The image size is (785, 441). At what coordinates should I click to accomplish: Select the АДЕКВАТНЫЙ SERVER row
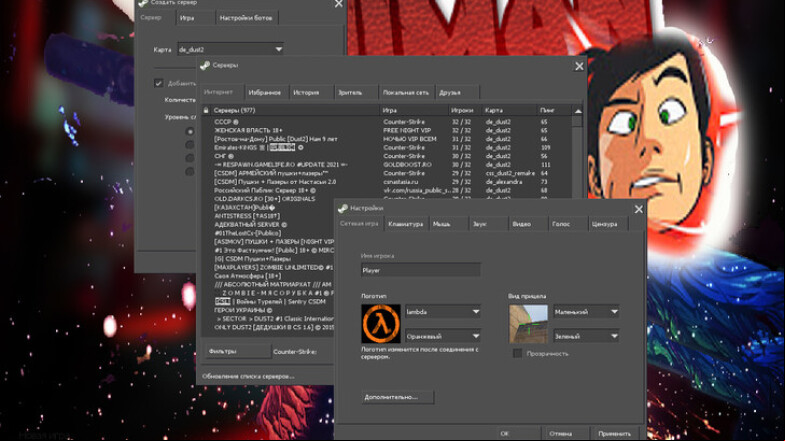pos(268,224)
